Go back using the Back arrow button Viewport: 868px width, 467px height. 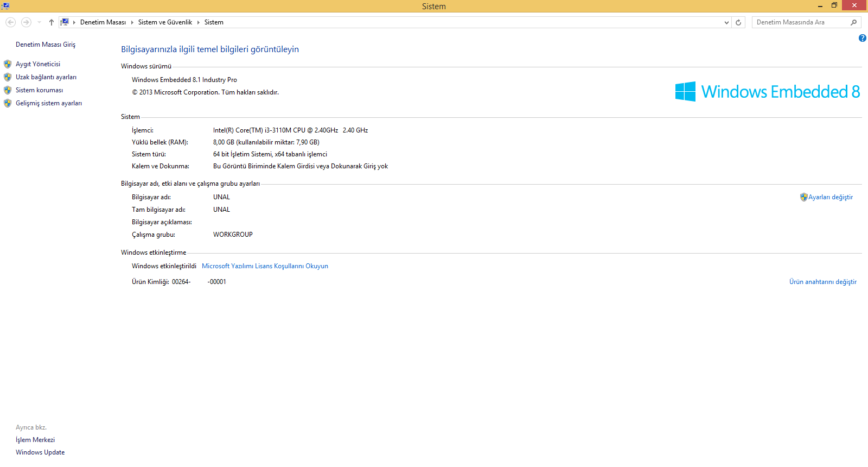pyautogui.click(x=10, y=22)
